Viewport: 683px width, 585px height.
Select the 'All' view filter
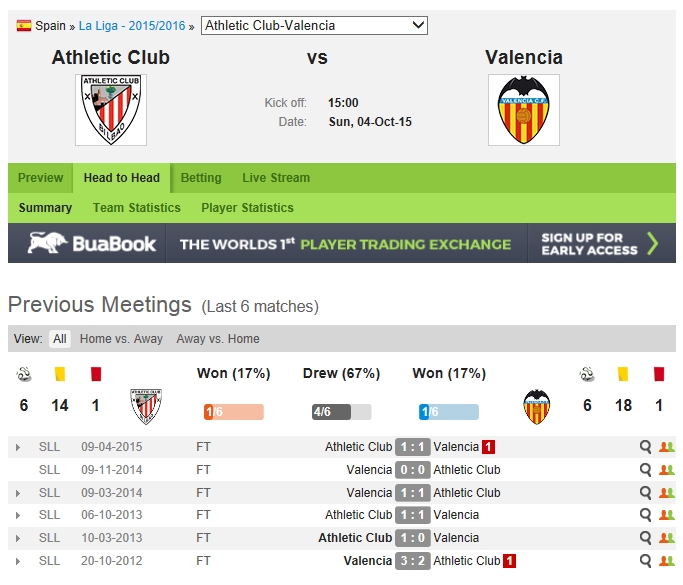60,339
